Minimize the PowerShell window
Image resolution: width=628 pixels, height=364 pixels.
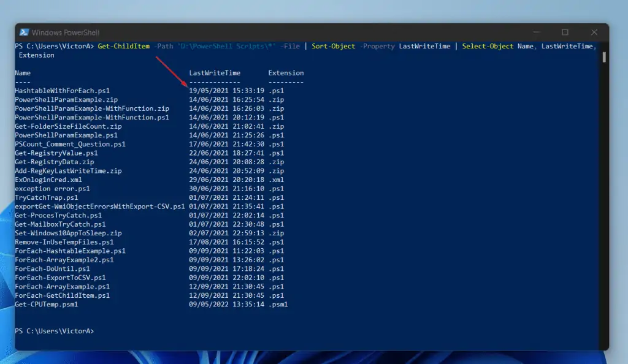click(537, 32)
